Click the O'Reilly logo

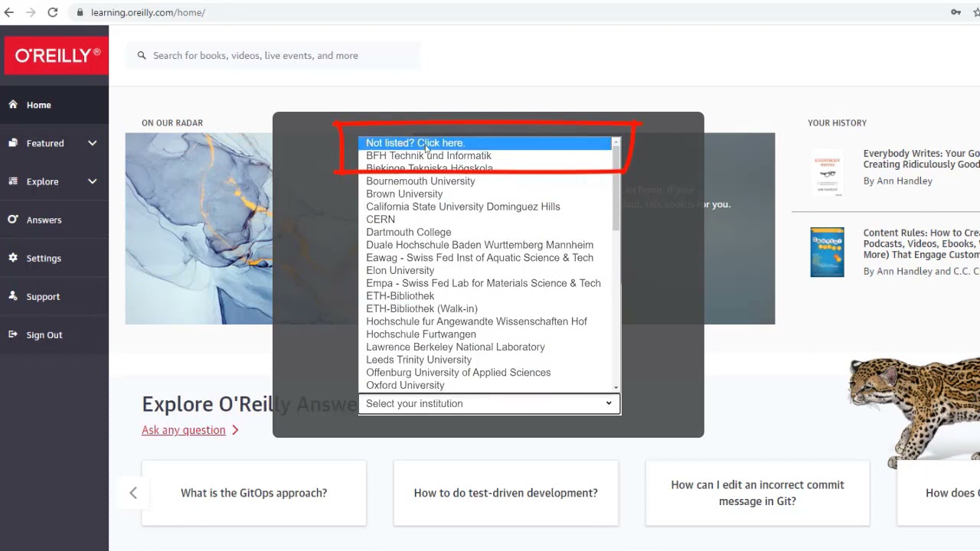(57, 55)
